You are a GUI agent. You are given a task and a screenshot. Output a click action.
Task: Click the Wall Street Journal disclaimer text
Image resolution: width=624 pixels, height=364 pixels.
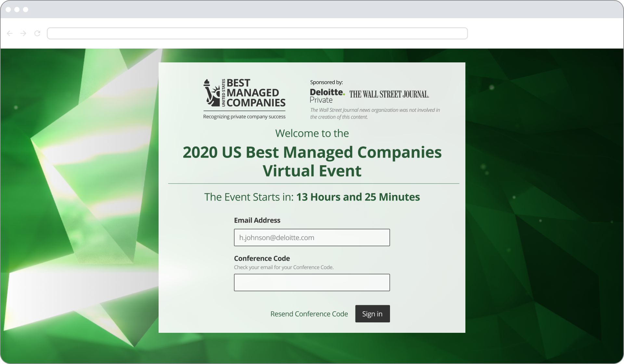(x=375, y=113)
